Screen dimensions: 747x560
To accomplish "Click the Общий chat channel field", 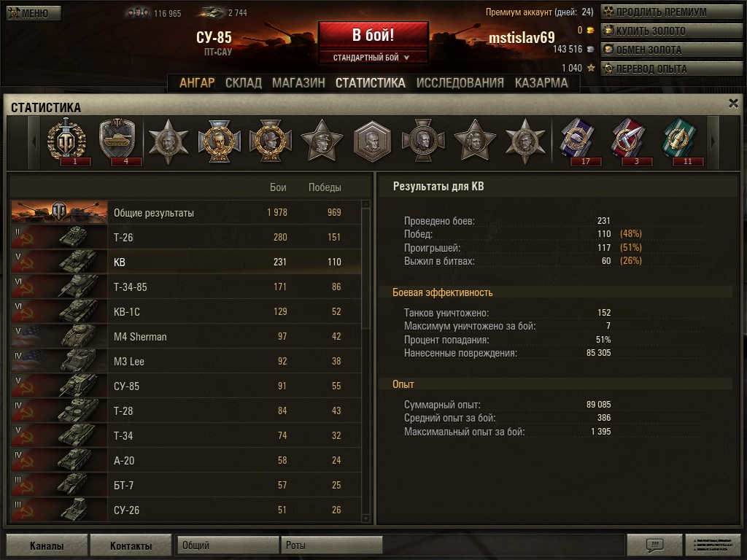I will [x=228, y=545].
